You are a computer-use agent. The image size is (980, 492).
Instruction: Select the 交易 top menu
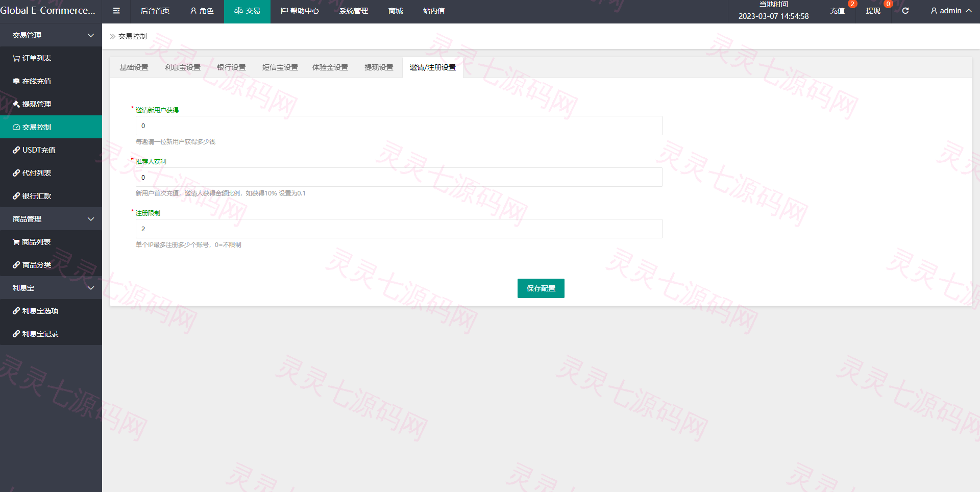[x=247, y=11]
